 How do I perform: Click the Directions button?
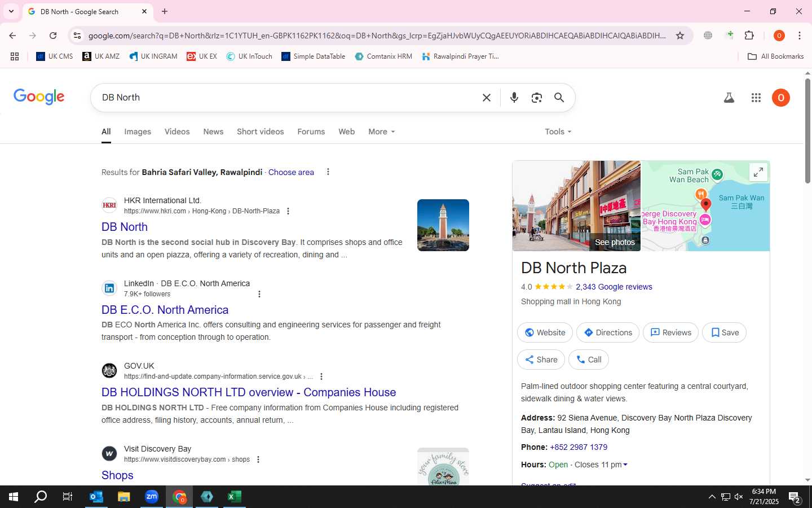pos(608,332)
